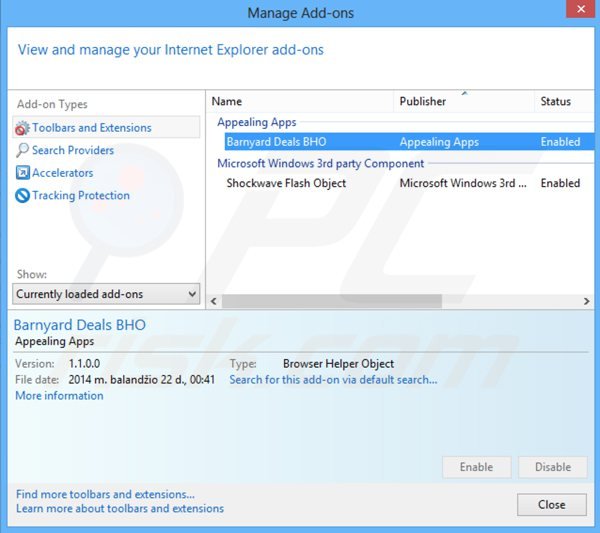The image size is (600, 533).
Task: Click the file date 2014 m. balandžio 22 d.
Action: pos(142,380)
